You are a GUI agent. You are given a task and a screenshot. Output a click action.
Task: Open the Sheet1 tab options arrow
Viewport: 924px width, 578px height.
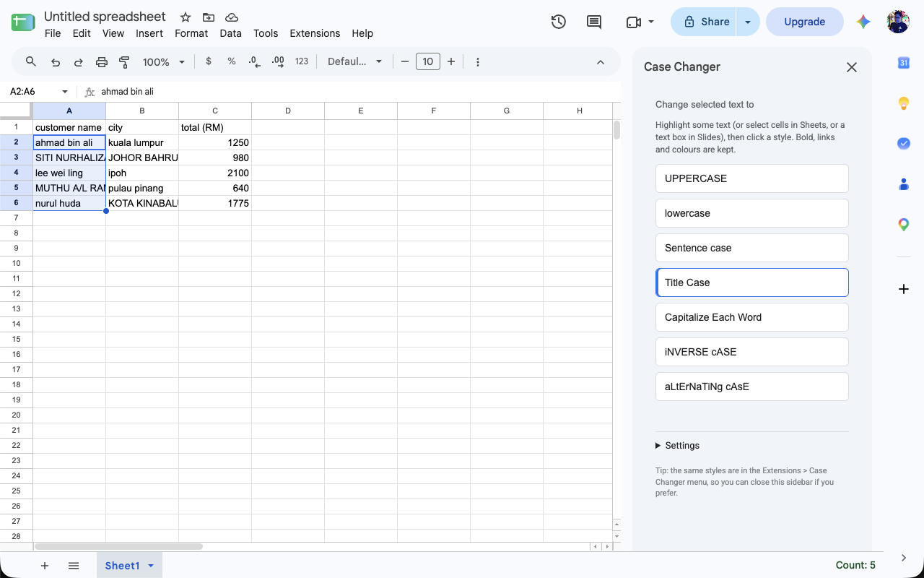151,566
